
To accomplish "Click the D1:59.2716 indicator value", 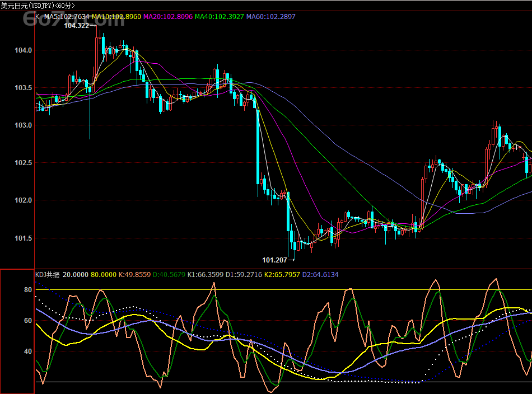I will point(244,275).
